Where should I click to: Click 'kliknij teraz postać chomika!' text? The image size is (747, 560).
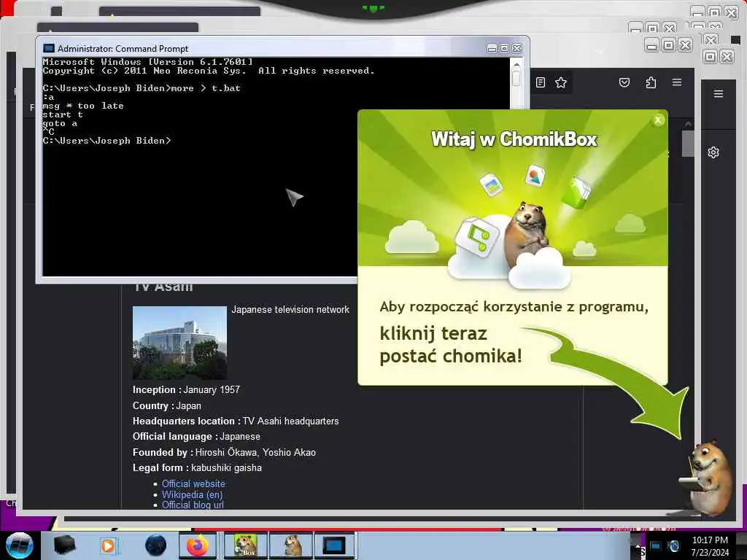tap(451, 344)
